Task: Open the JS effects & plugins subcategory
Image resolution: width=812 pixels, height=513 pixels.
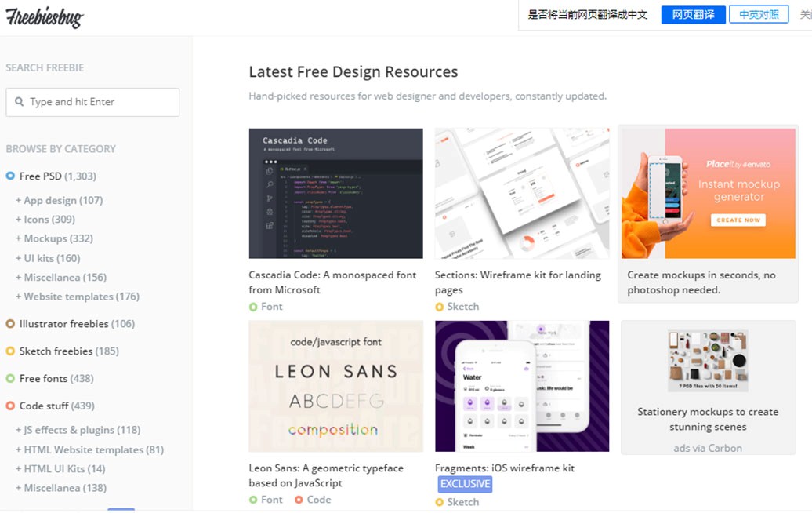Action: (82, 430)
